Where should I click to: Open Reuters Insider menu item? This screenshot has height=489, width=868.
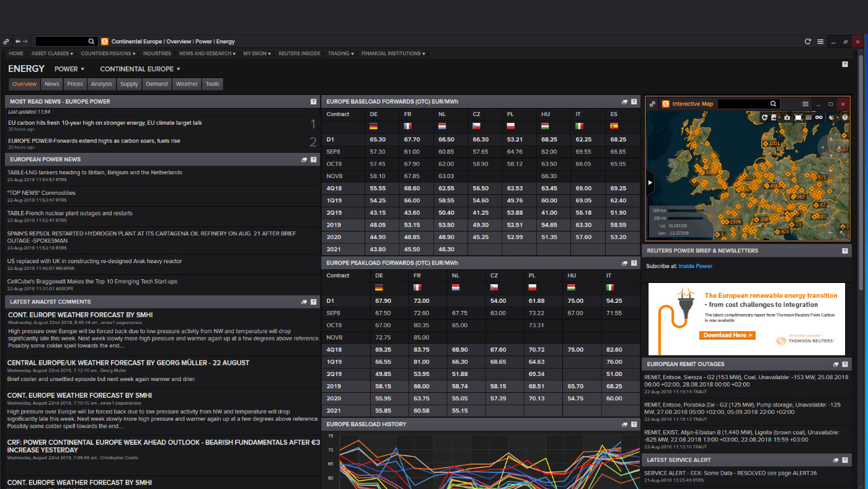click(x=299, y=53)
